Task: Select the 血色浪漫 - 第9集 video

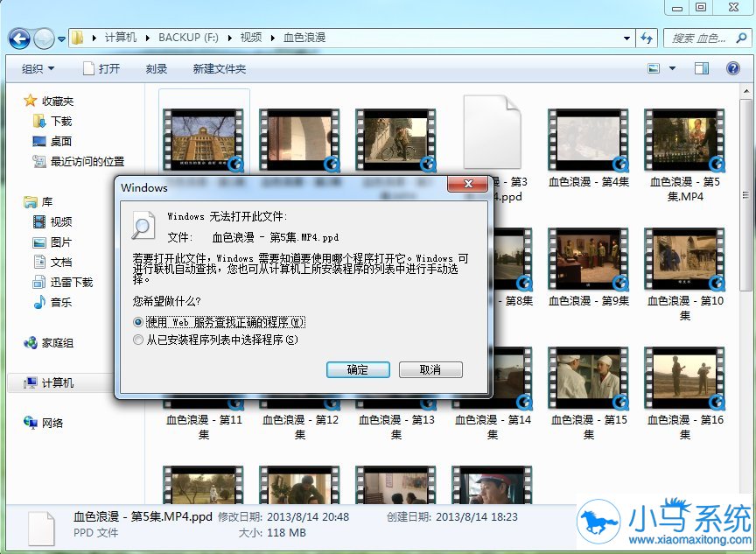Action: point(588,267)
